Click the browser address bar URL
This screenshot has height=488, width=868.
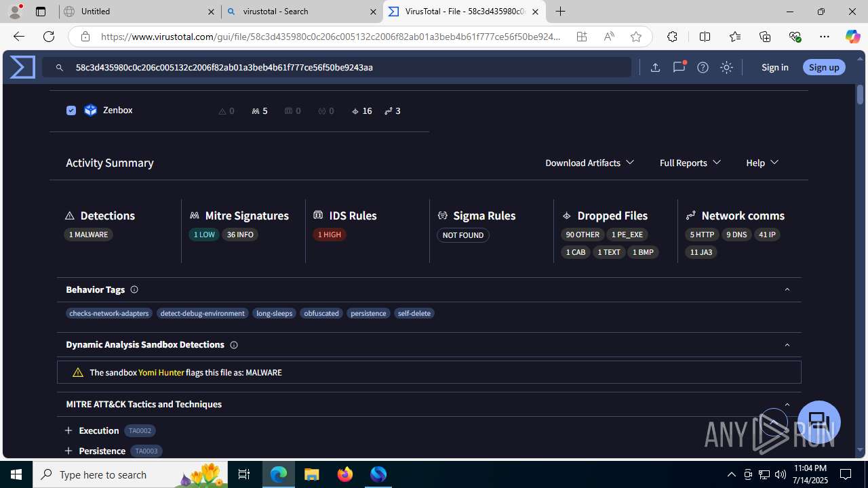331,37
